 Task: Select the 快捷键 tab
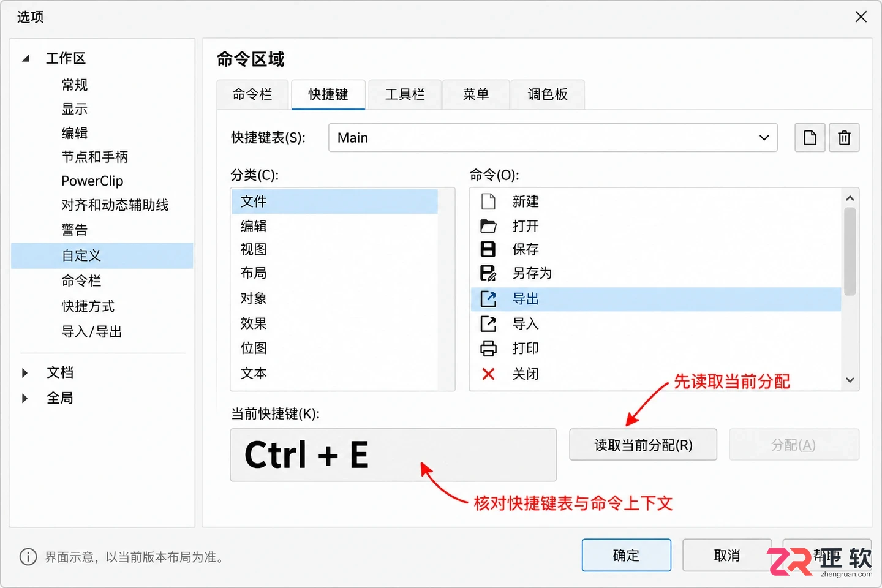(x=328, y=94)
